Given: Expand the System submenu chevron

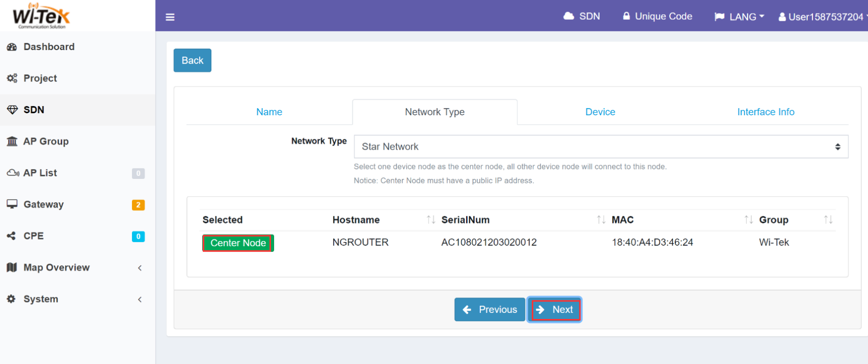Looking at the screenshot, I should (x=140, y=299).
